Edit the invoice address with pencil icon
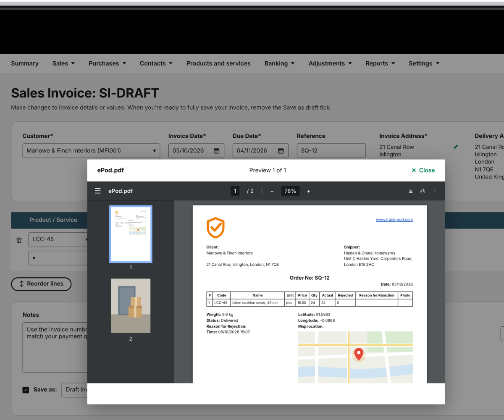Viewport: 504px width, 420px height. [x=456, y=147]
